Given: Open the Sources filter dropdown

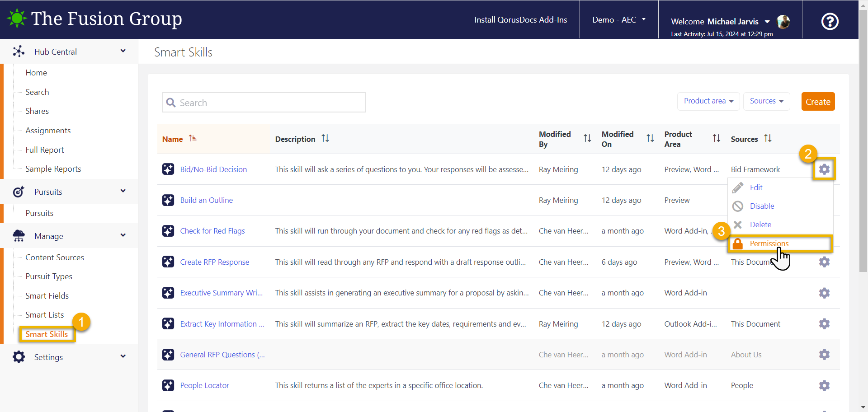Looking at the screenshot, I should [766, 101].
